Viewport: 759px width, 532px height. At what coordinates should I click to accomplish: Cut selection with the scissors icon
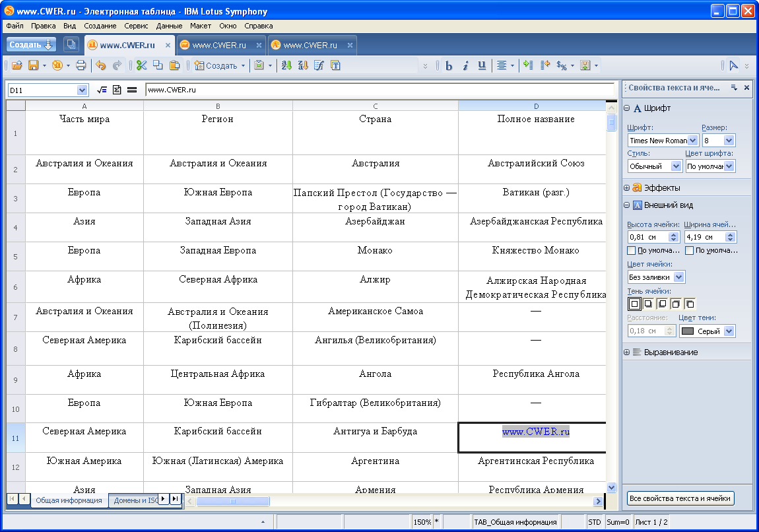tap(141, 65)
